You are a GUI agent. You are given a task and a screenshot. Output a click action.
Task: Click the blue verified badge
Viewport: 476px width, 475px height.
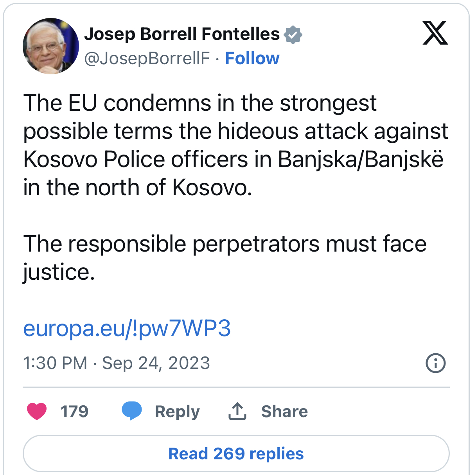pyautogui.click(x=293, y=34)
